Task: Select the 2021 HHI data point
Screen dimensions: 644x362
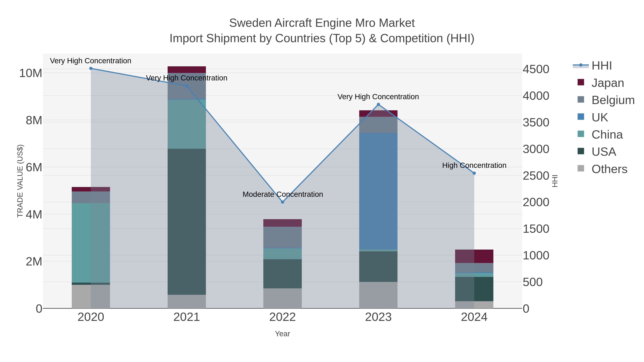Action: pyautogui.click(x=187, y=86)
